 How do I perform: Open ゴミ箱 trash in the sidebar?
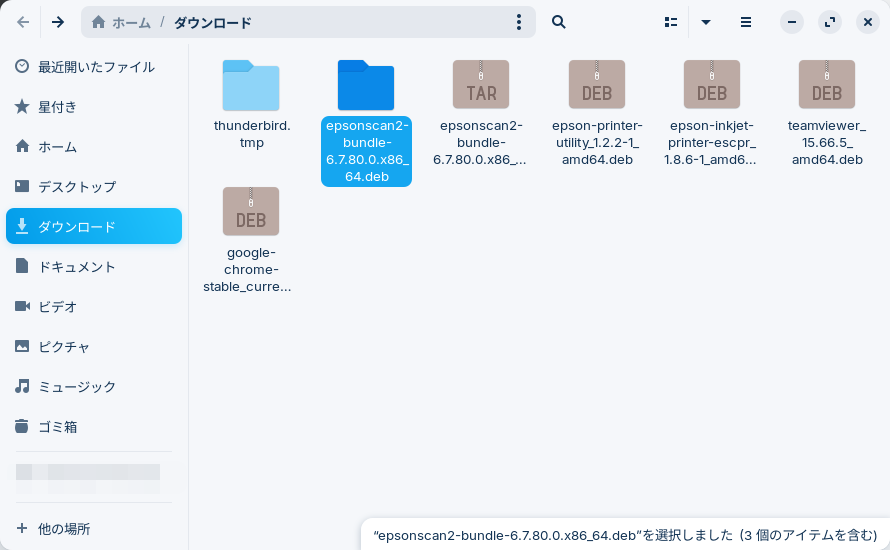(x=94, y=426)
